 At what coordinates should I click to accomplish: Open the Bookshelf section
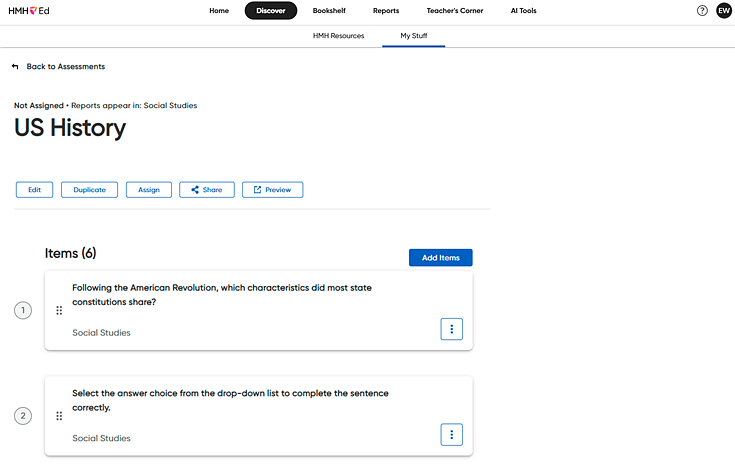[329, 11]
